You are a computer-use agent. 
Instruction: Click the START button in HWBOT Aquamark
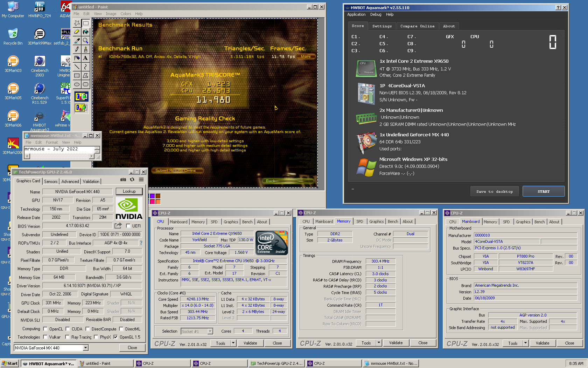[544, 191]
